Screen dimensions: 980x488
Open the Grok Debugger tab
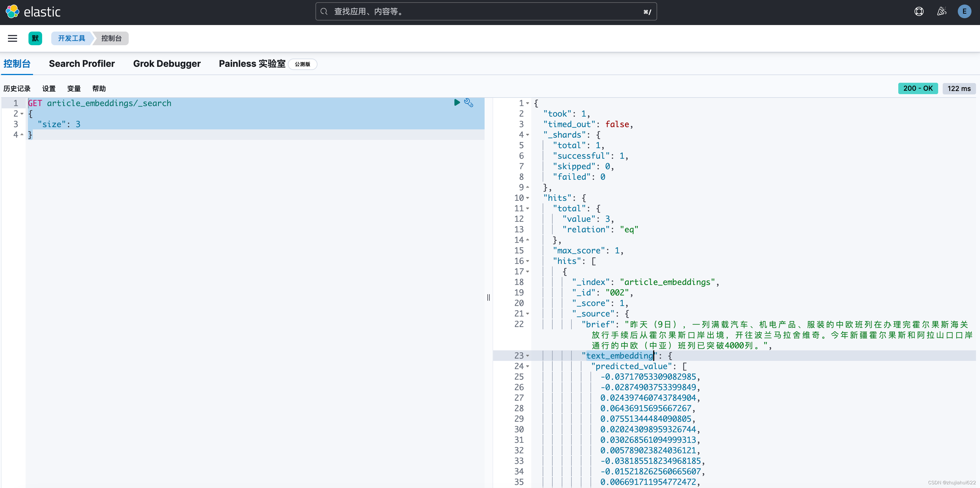[x=167, y=64]
